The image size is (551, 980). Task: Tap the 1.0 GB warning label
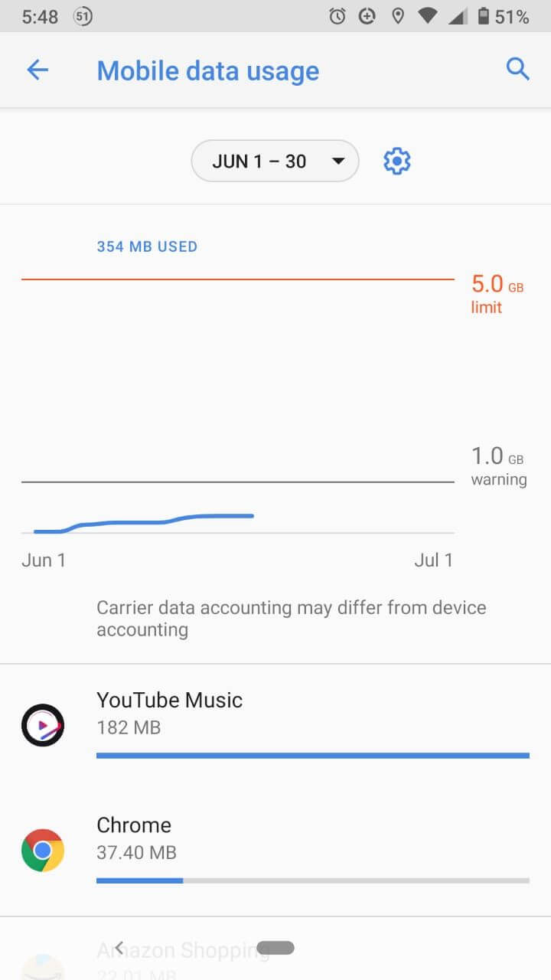(498, 467)
